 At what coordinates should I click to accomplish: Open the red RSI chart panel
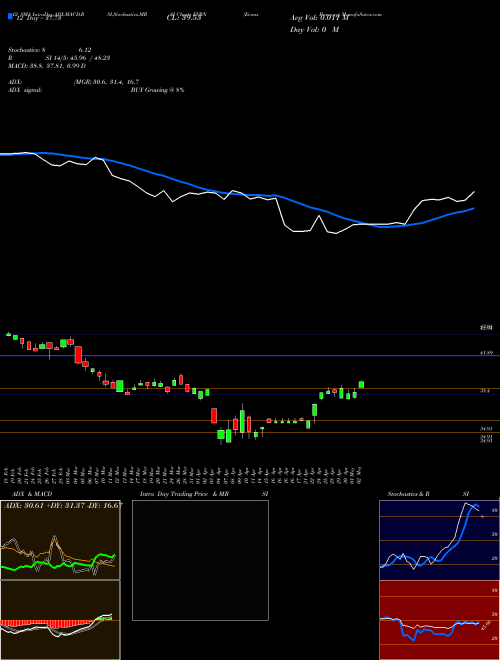tap(439, 620)
